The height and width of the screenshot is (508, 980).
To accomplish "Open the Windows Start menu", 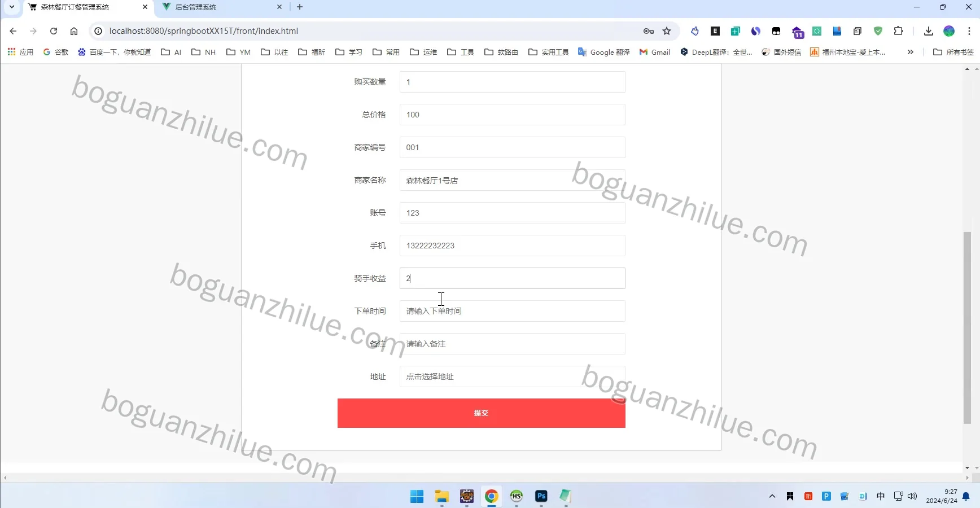I will click(417, 496).
